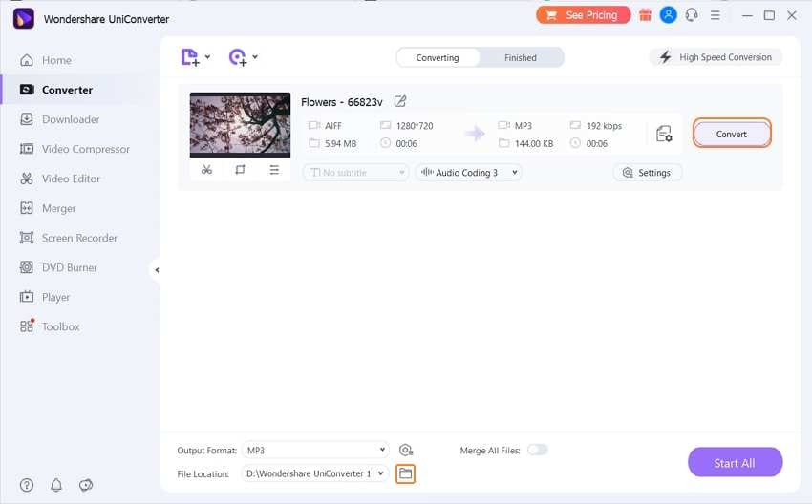Screen dimensions: 812x504
Task: Open the No subtitle dropdown
Action: tap(355, 173)
